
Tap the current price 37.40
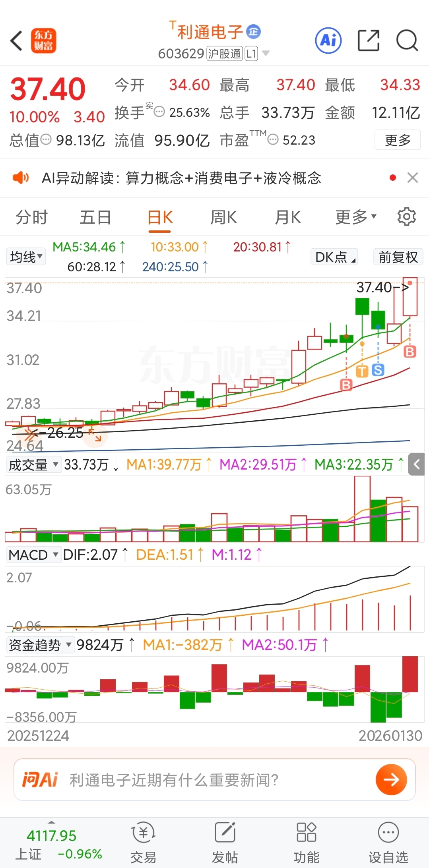(x=48, y=89)
